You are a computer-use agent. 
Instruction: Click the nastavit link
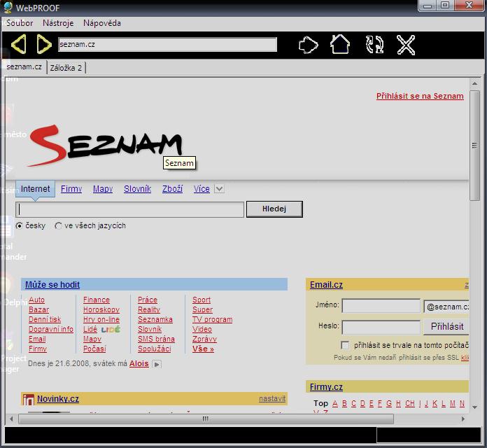[x=272, y=398]
